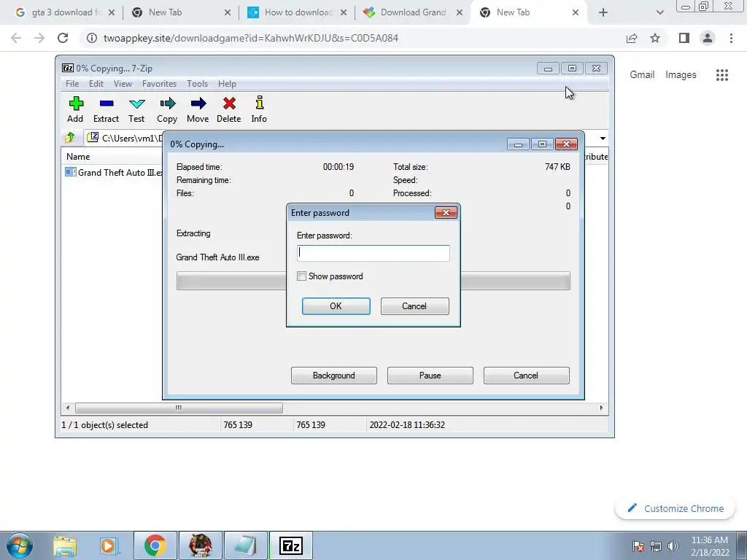This screenshot has height=560, width=747.
Task: Open the Tools menu in 7-Zip
Action: coord(197,84)
